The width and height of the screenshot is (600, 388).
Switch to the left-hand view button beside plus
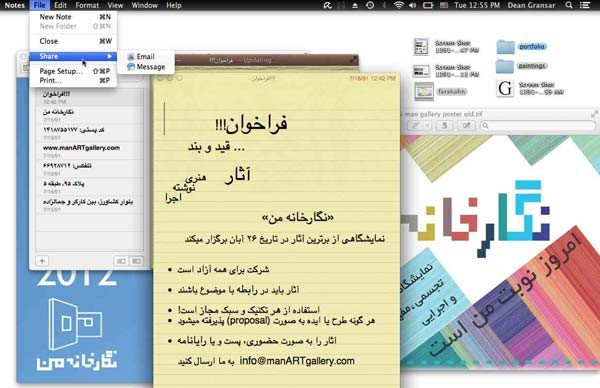point(121,261)
